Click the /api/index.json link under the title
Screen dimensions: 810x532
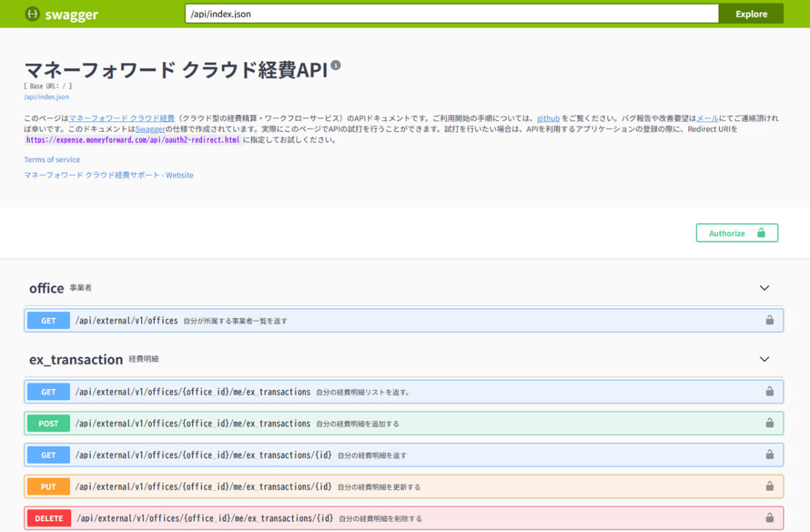(45, 97)
